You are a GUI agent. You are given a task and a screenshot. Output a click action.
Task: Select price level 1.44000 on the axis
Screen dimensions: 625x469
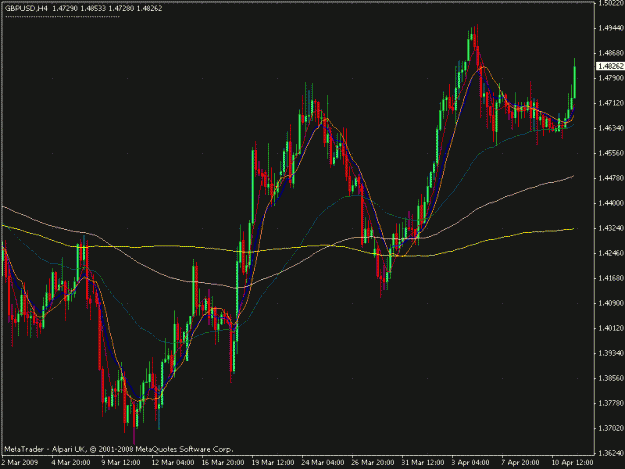(x=611, y=203)
